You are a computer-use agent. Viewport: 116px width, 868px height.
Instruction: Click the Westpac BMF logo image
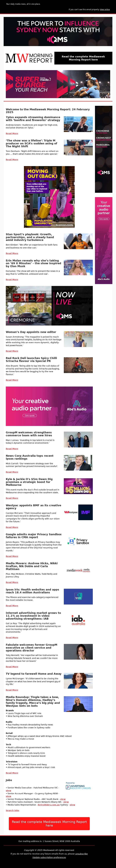[78, 512]
